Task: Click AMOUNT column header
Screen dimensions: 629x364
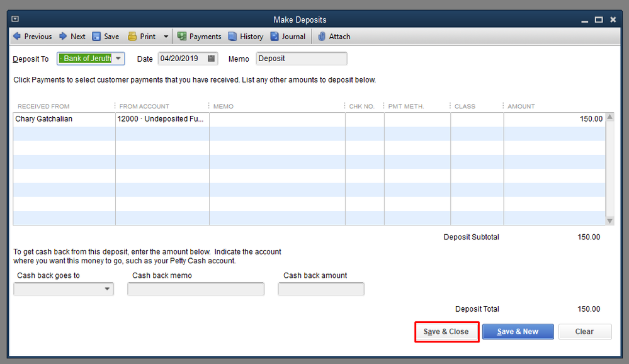Action: click(x=521, y=106)
